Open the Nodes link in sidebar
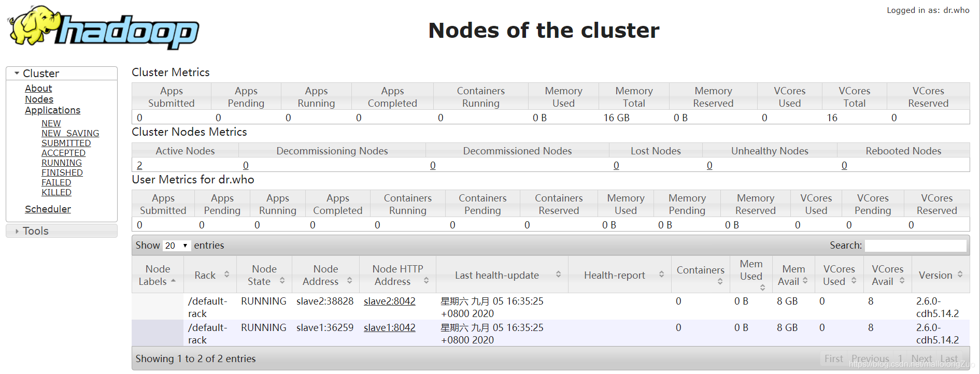Image resolution: width=980 pixels, height=374 pixels. (39, 99)
